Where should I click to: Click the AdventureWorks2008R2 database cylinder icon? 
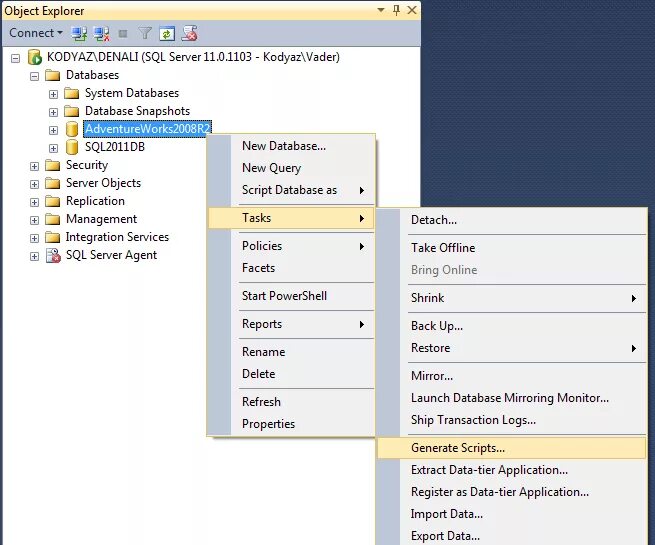72,129
